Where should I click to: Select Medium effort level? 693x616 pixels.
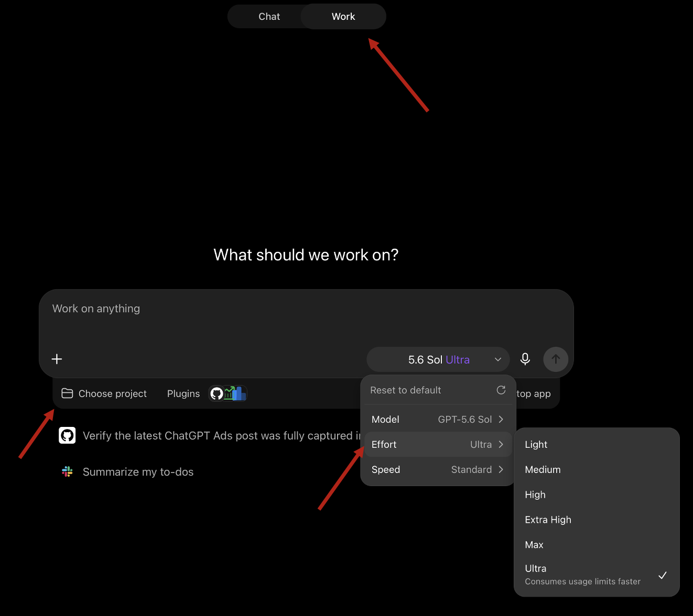pyautogui.click(x=597, y=470)
